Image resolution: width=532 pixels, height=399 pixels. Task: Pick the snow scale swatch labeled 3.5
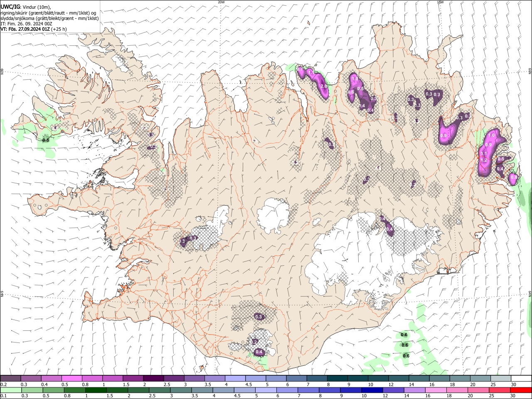click(x=214, y=378)
